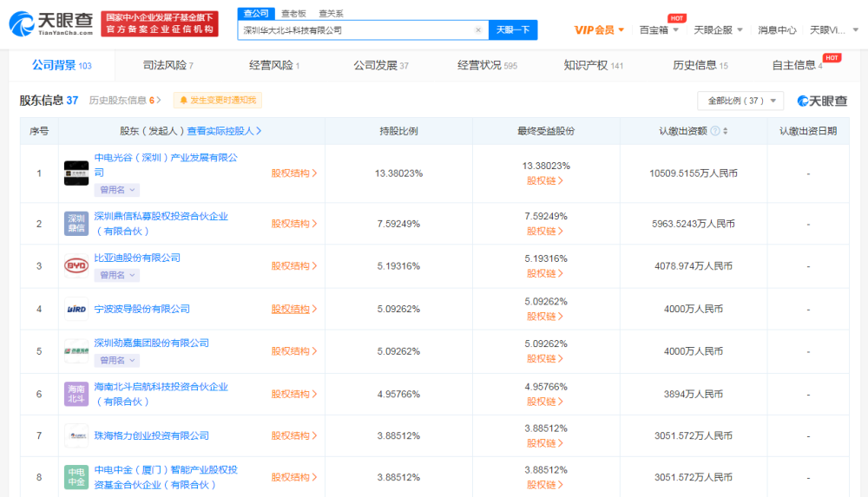Click the help icon beside 认缴出资额
Screen dimensions: 868x497
[714, 131]
